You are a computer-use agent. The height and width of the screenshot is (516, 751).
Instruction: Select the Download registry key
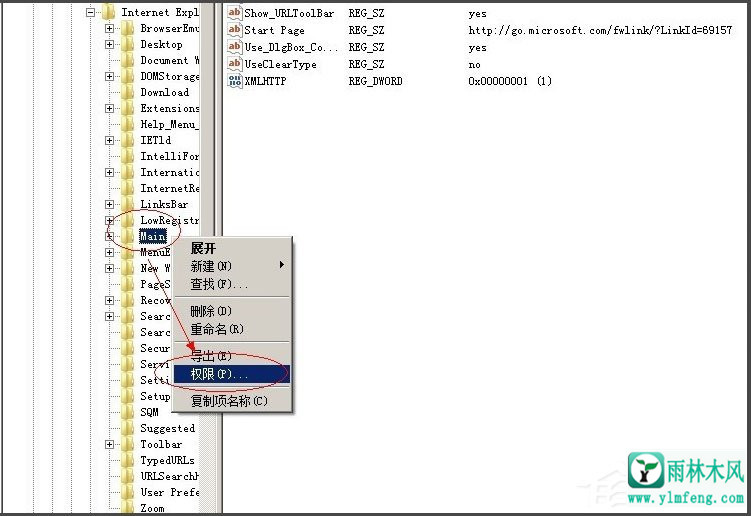(164, 92)
